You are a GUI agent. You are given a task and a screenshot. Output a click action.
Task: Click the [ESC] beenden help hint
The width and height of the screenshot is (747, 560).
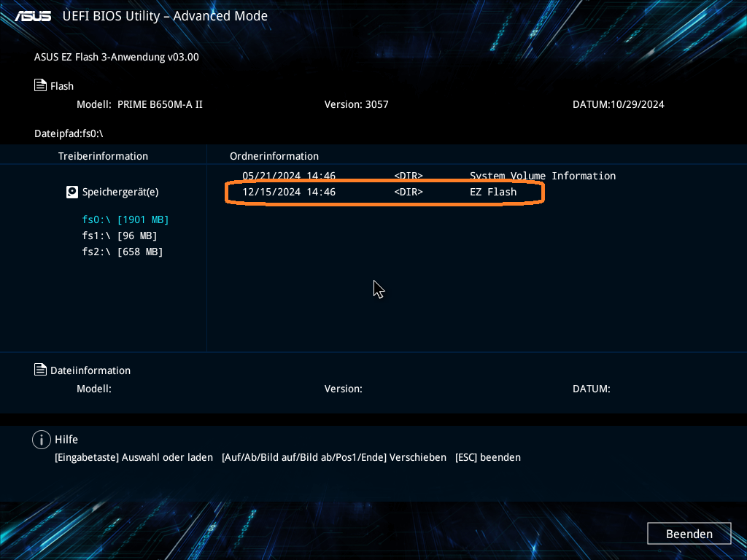click(x=488, y=457)
